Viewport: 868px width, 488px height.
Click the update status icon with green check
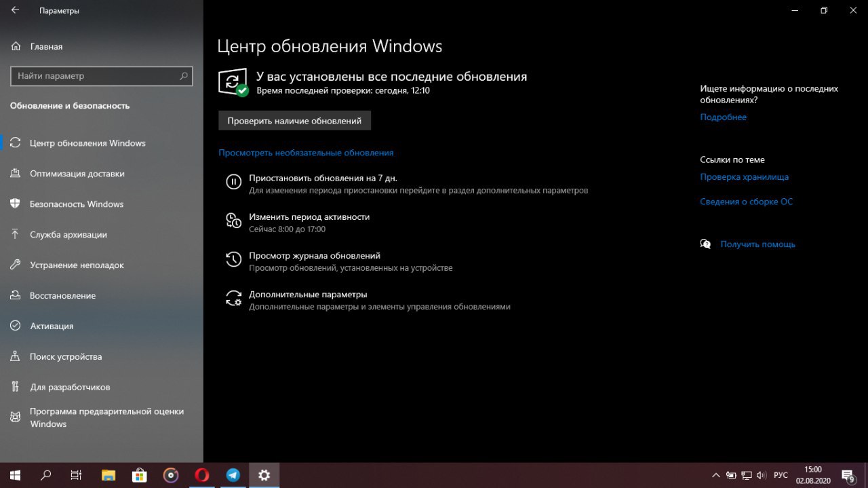point(233,82)
